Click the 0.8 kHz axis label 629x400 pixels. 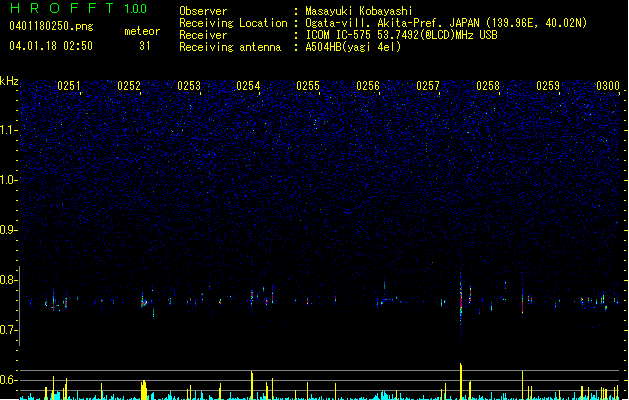point(9,280)
